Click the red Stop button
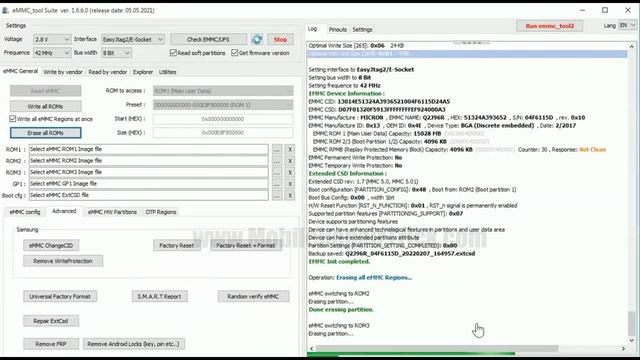 tap(280, 40)
